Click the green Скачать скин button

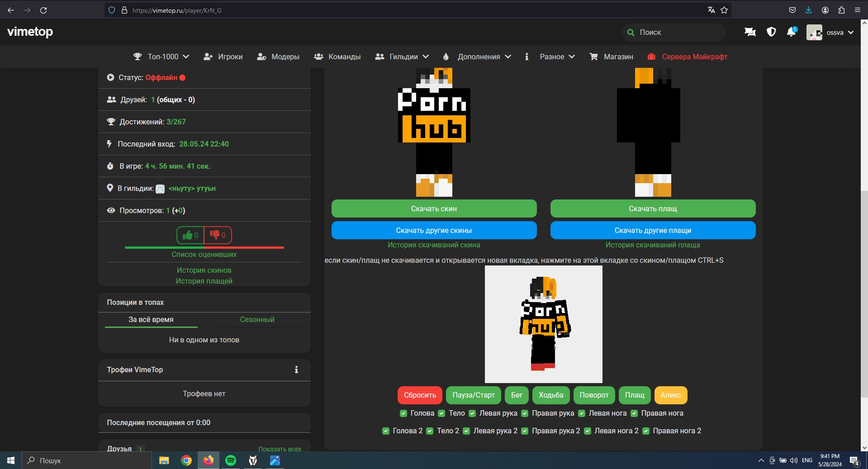434,208
